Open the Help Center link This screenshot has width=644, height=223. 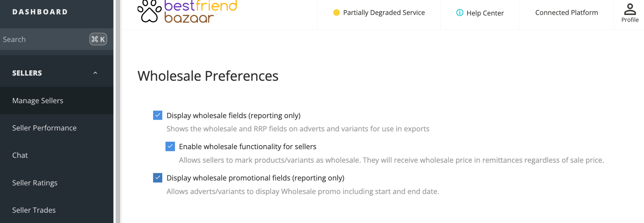[485, 13]
